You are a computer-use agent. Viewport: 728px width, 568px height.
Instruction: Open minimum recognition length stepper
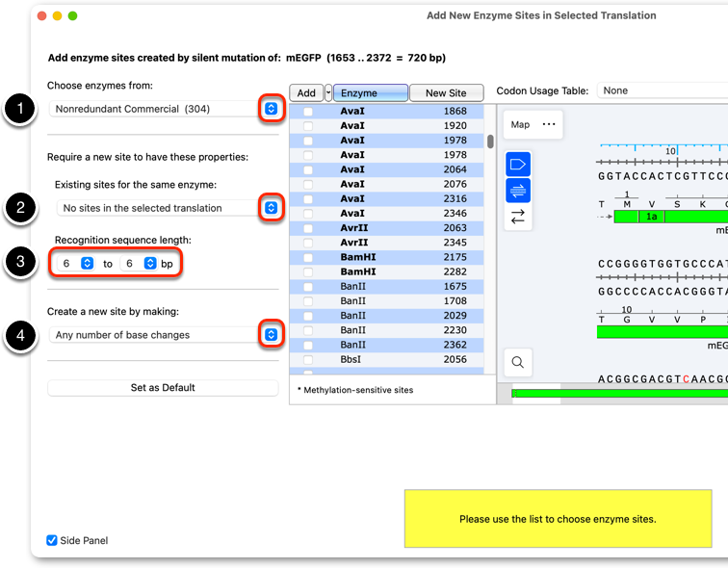(88, 264)
